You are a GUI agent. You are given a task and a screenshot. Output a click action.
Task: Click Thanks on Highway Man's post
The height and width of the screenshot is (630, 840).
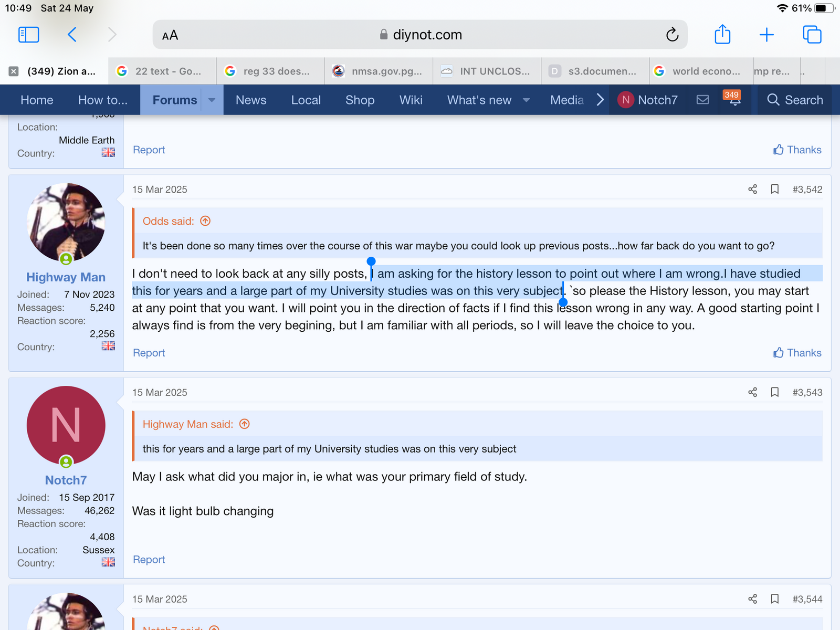797,353
